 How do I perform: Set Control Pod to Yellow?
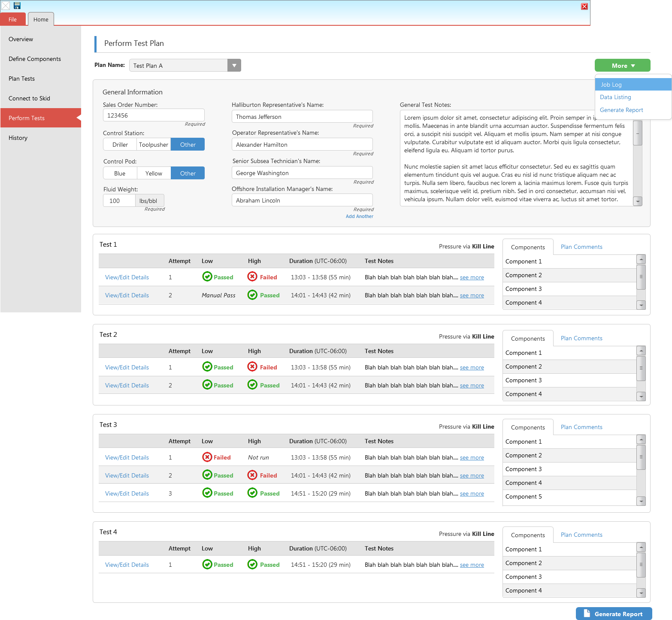pos(154,173)
